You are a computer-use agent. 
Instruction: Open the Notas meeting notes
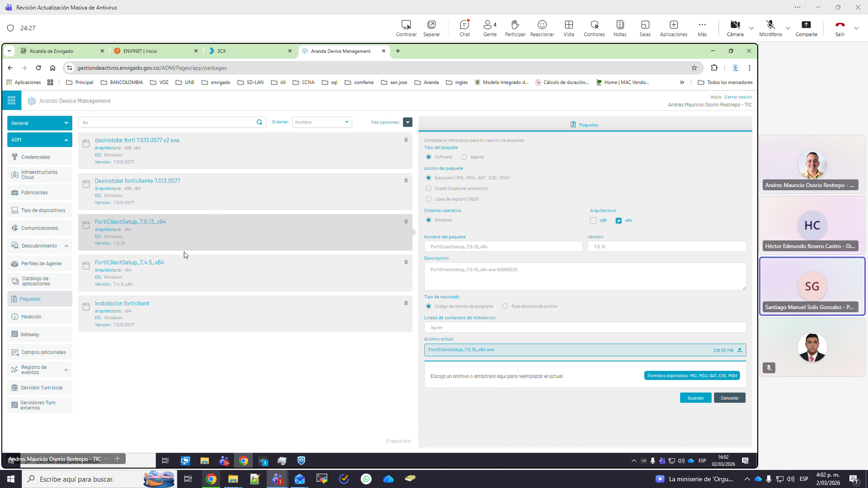pyautogui.click(x=620, y=28)
